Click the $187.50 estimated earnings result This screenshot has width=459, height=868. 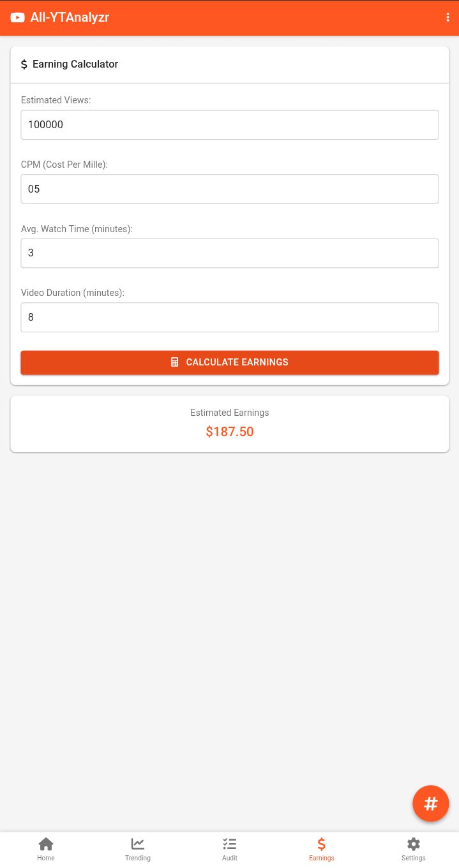click(230, 432)
